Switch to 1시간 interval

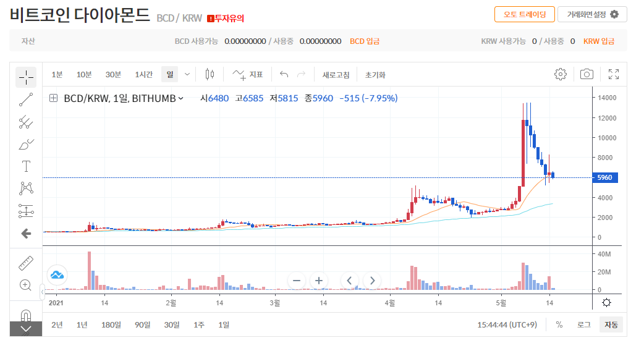pos(143,74)
